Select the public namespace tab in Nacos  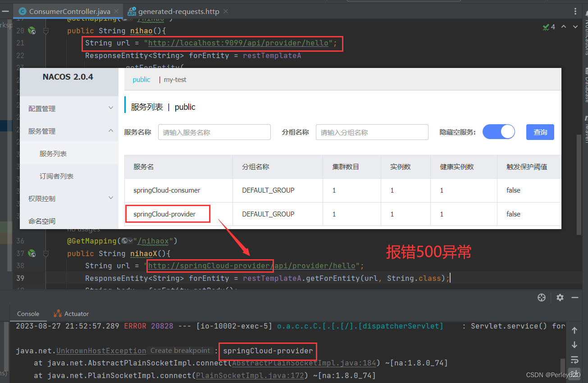click(141, 80)
